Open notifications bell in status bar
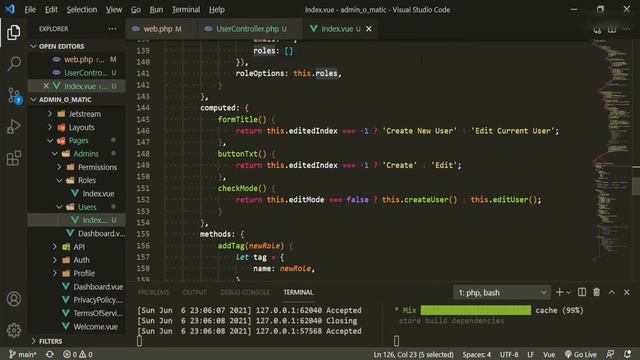640x360 pixels. click(x=627, y=354)
